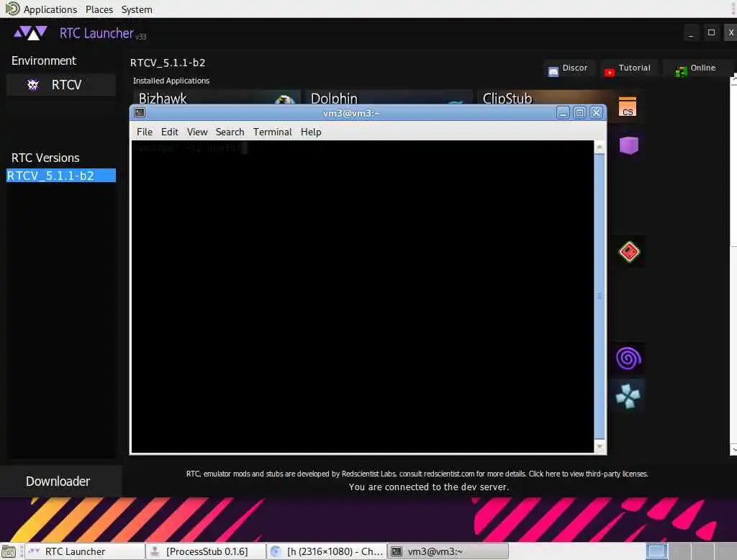The height and width of the screenshot is (560, 737).
Task: Open the terminal Search menu
Action: point(230,132)
